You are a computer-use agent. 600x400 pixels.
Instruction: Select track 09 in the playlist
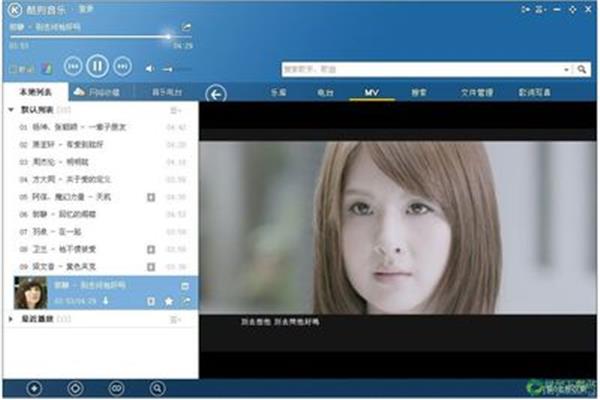[103, 267]
